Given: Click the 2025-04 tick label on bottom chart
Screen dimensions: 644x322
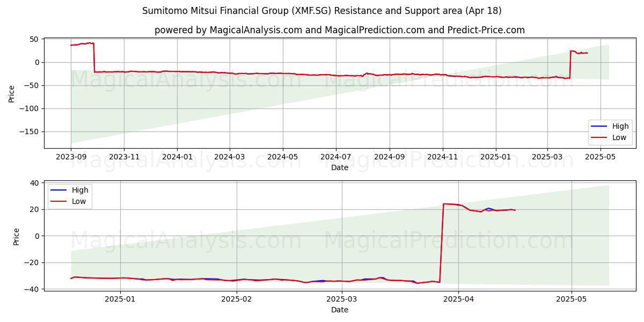Looking at the screenshot, I should [458, 299].
